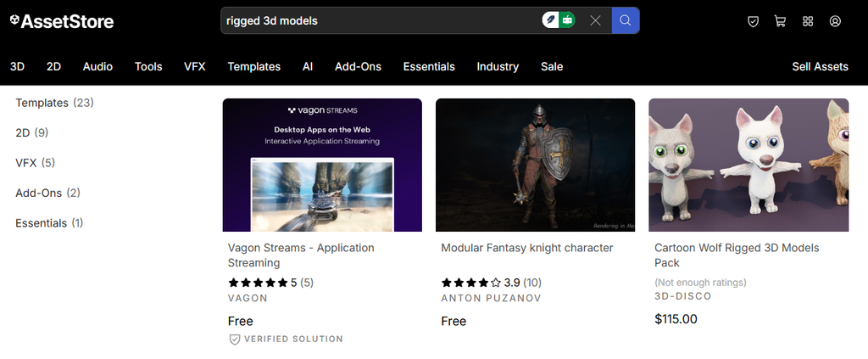Click the blue search magnifier button
This screenshot has width=868, height=359.
626,20
